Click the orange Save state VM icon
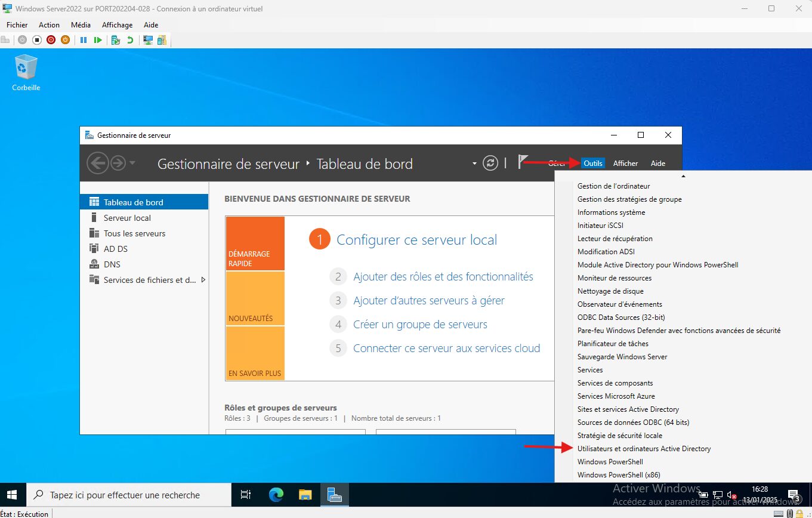 click(x=65, y=40)
